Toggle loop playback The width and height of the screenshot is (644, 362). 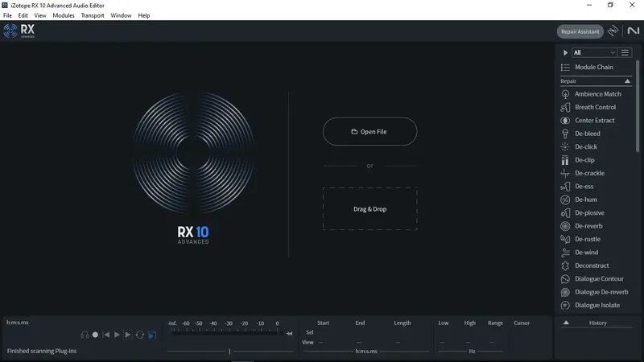click(x=139, y=335)
